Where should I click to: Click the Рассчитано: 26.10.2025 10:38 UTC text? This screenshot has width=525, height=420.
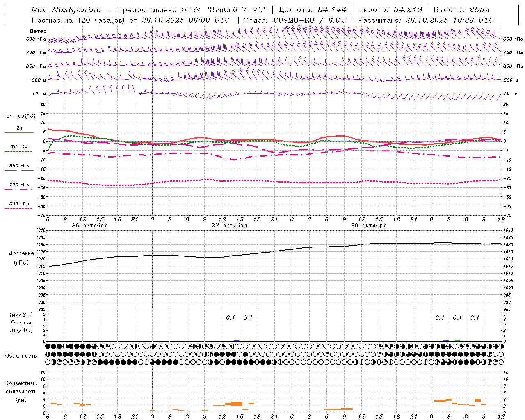point(426,20)
